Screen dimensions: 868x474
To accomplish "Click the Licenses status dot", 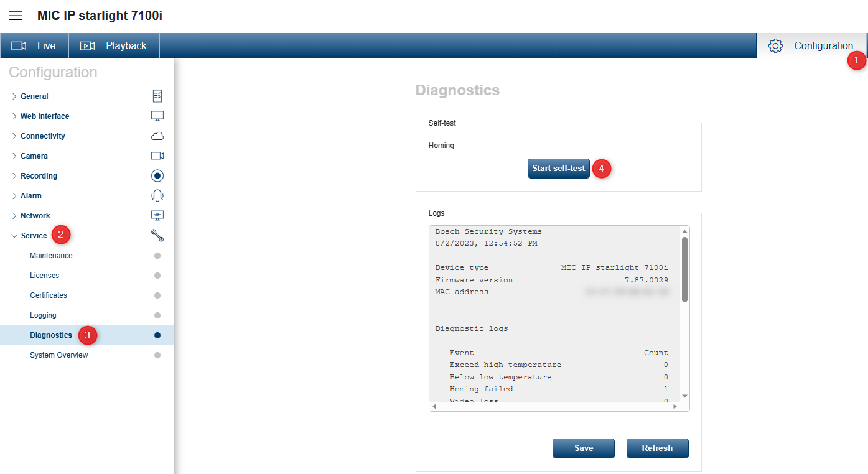I will [157, 276].
